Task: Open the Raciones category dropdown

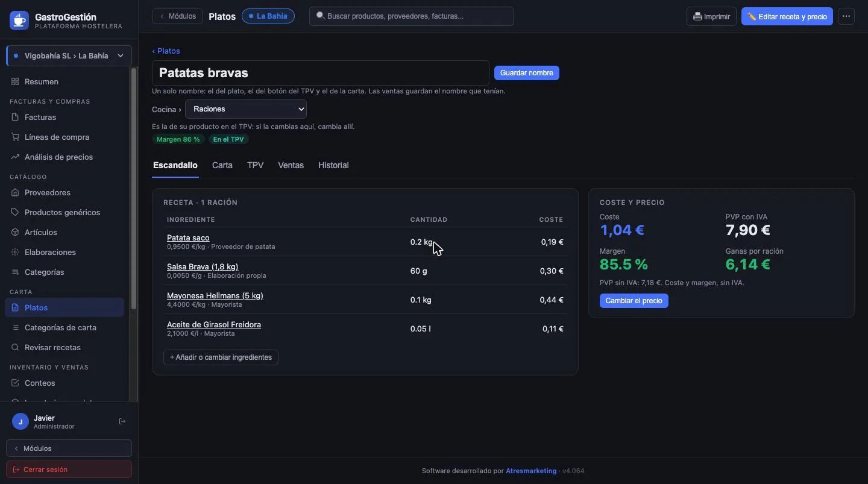Action: coord(246,109)
